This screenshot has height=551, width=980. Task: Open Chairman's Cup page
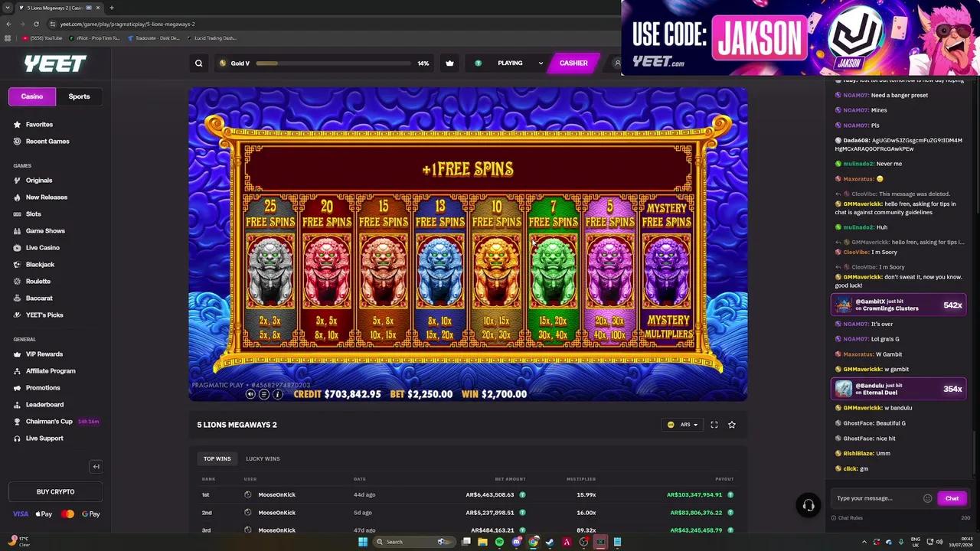tap(49, 421)
